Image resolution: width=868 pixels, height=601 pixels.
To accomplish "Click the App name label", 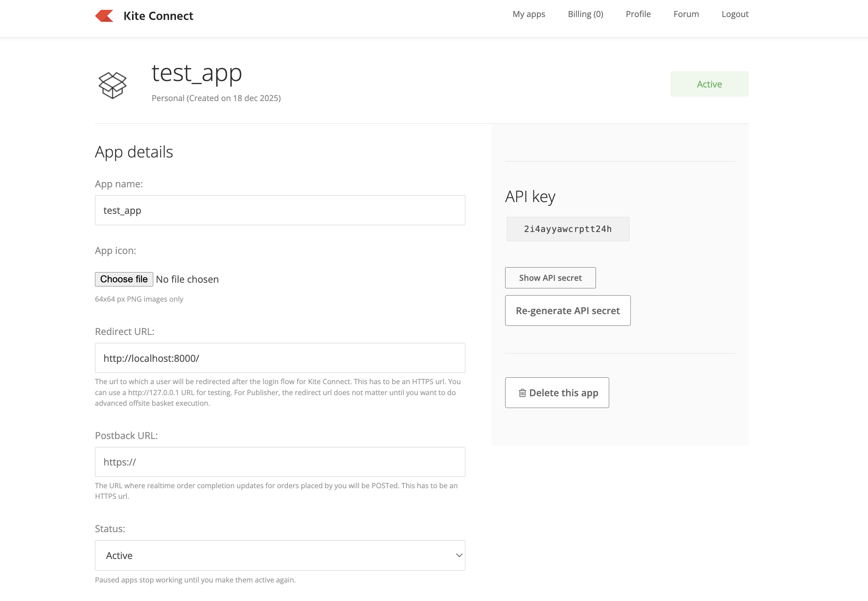I will [119, 184].
